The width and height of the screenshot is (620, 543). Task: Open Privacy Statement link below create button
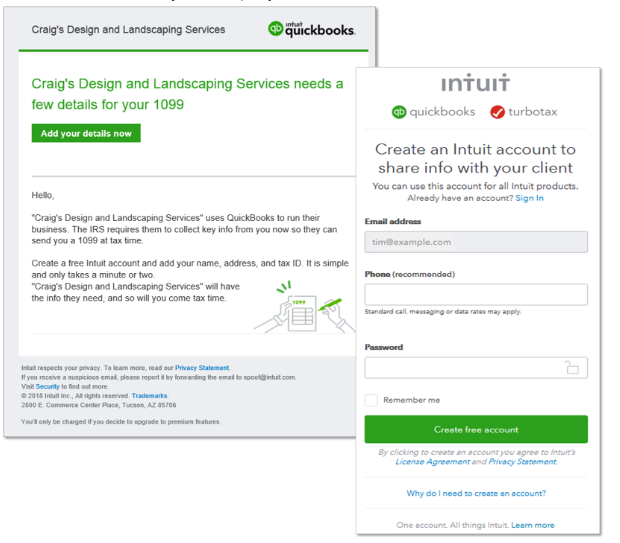pos(522,462)
